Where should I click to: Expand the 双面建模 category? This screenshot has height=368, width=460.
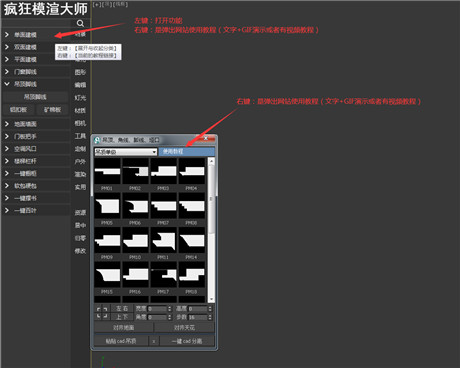point(36,47)
